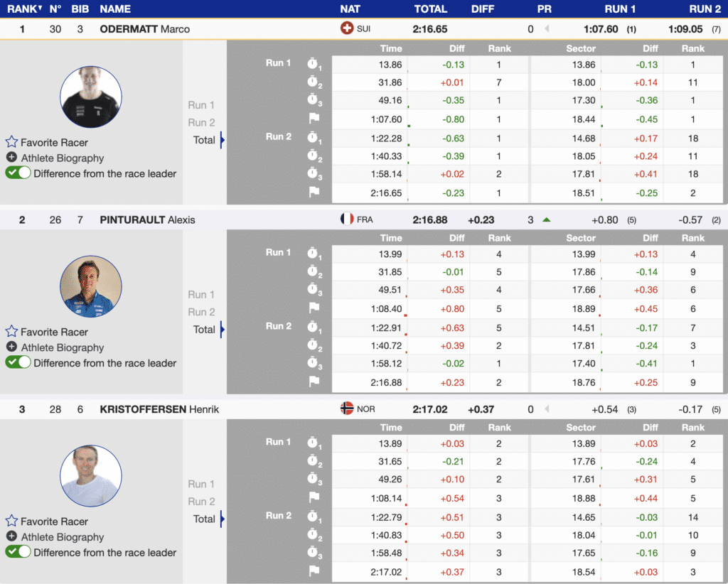Sort by the RANK column header arrow
728x584 pixels.
point(40,9)
